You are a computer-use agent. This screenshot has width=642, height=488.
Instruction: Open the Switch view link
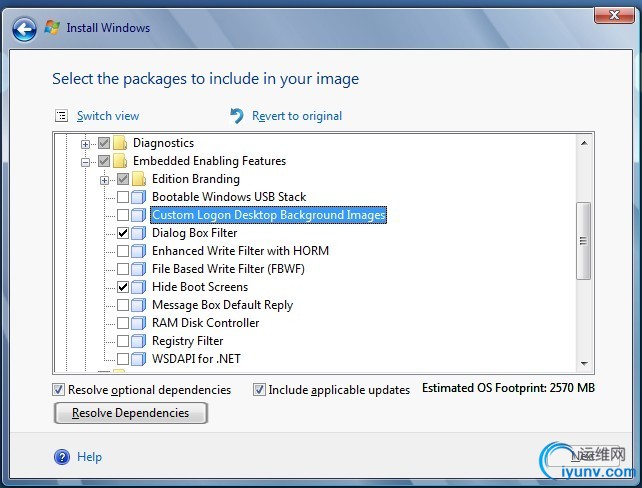coord(108,116)
